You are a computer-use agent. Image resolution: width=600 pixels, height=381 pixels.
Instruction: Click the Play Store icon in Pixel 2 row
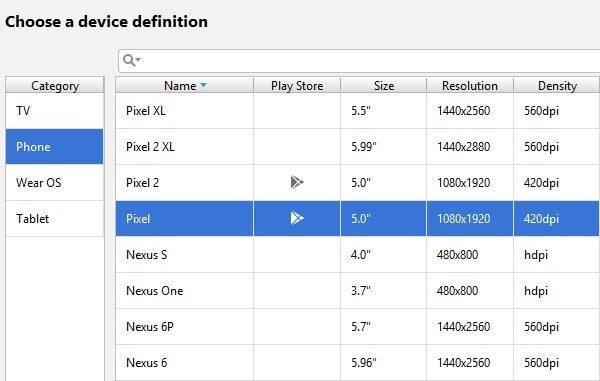pyautogui.click(x=297, y=182)
